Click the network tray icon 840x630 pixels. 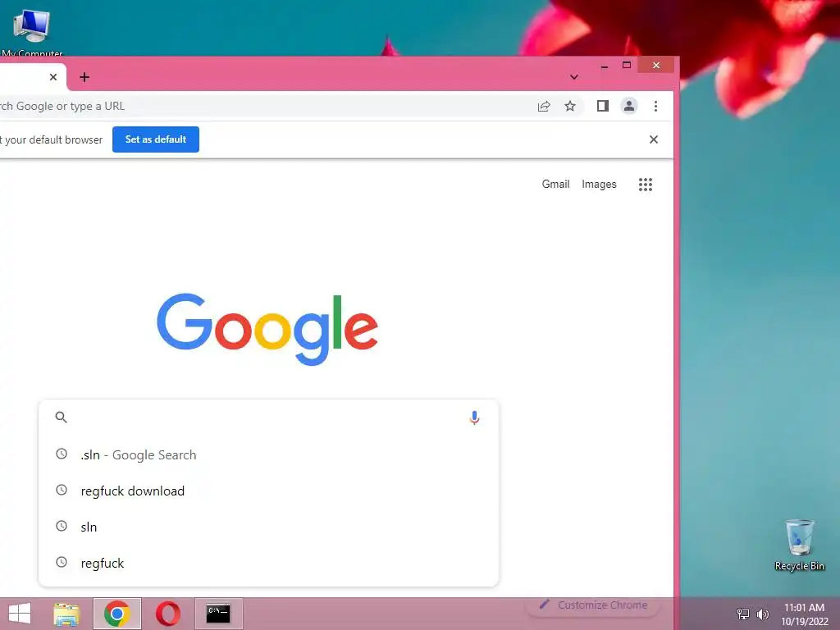(743, 614)
